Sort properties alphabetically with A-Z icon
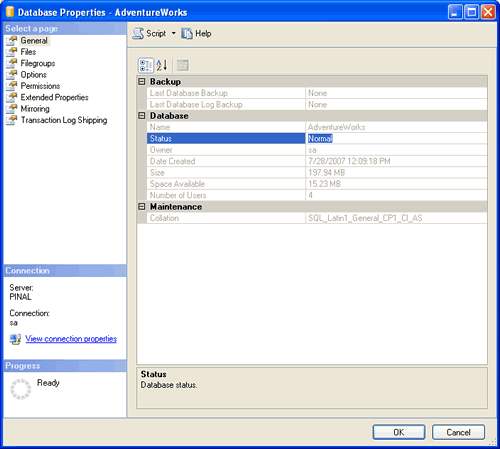The width and height of the screenshot is (500, 449). [x=162, y=65]
